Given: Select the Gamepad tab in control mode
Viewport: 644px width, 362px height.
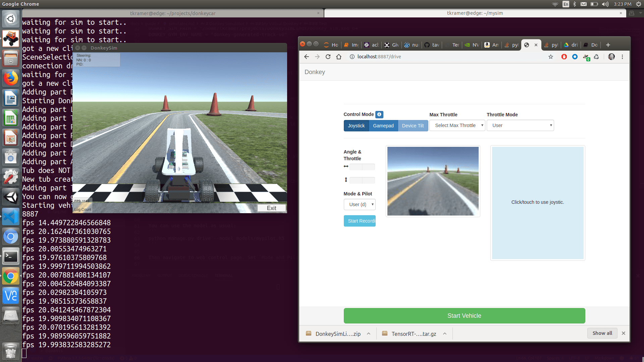Looking at the screenshot, I should [383, 126].
